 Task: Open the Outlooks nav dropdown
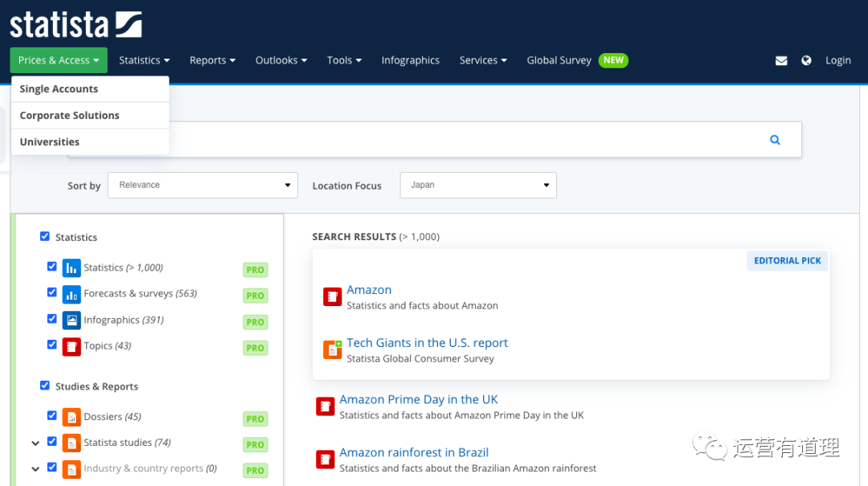pos(281,60)
